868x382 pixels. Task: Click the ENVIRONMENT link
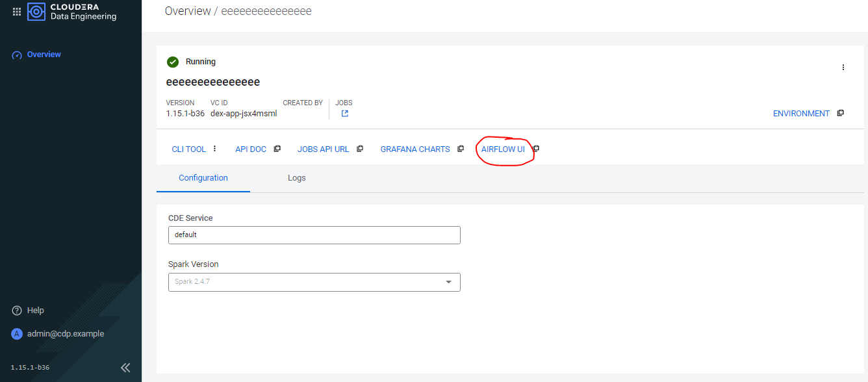(x=801, y=113)
